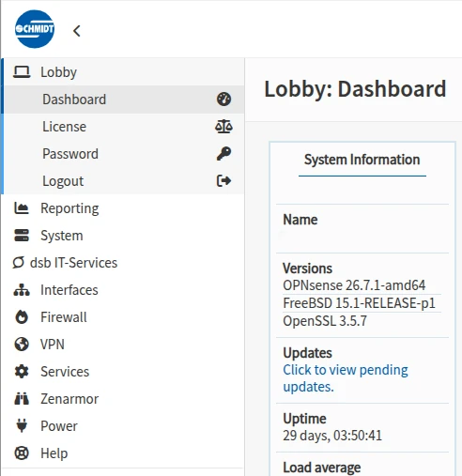Image resolution: width=462 pixels, height=476 pixels.
Task: Expand the Reporting section
Action: pyautogui.click(x=122, y=208)
